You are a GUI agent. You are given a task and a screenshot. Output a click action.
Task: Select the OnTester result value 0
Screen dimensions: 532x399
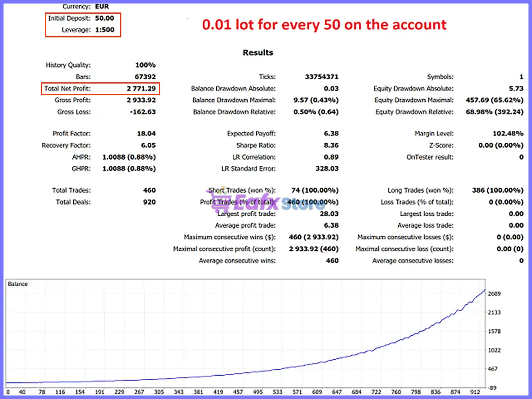tap(521, 157)
